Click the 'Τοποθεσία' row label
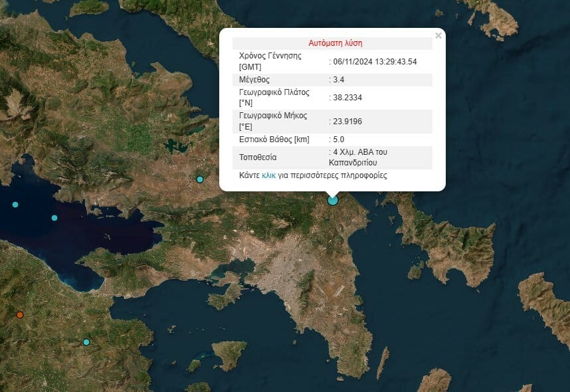 point(258,157)
